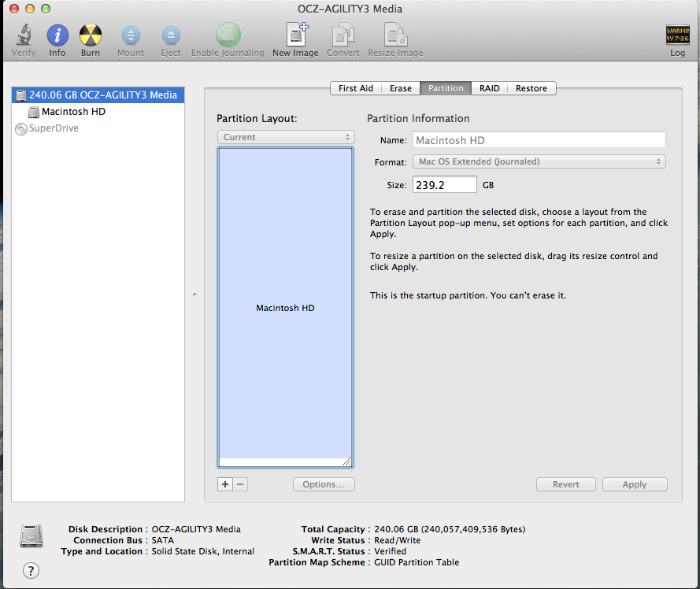Select SuperDrive in the sidebar
This screenshot has width=700, height=589.
(98, 128)
